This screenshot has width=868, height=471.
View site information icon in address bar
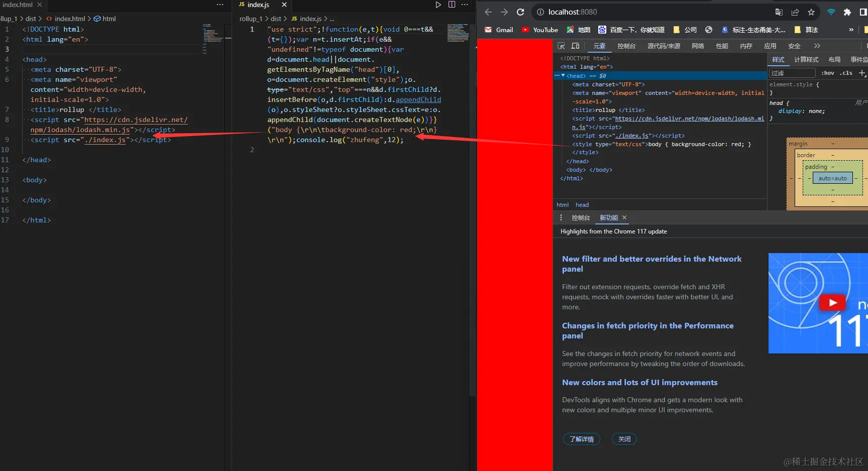[x=540, y=12]
